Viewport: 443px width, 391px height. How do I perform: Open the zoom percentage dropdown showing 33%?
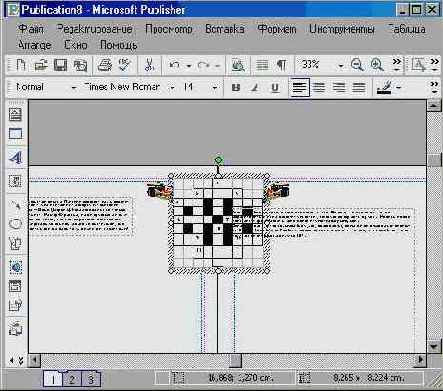click(341, 66)
